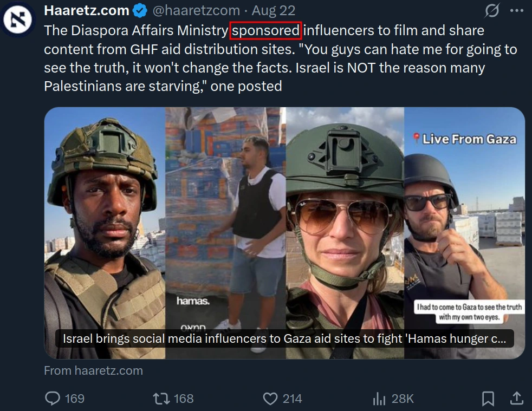Viewport: 532px width, 411px height.
Task: Click the blue verified badge
Action: pos(140,10)
